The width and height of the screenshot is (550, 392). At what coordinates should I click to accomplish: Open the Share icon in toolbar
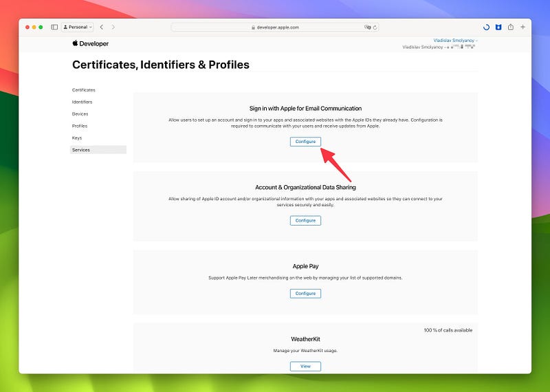(511, 27)
